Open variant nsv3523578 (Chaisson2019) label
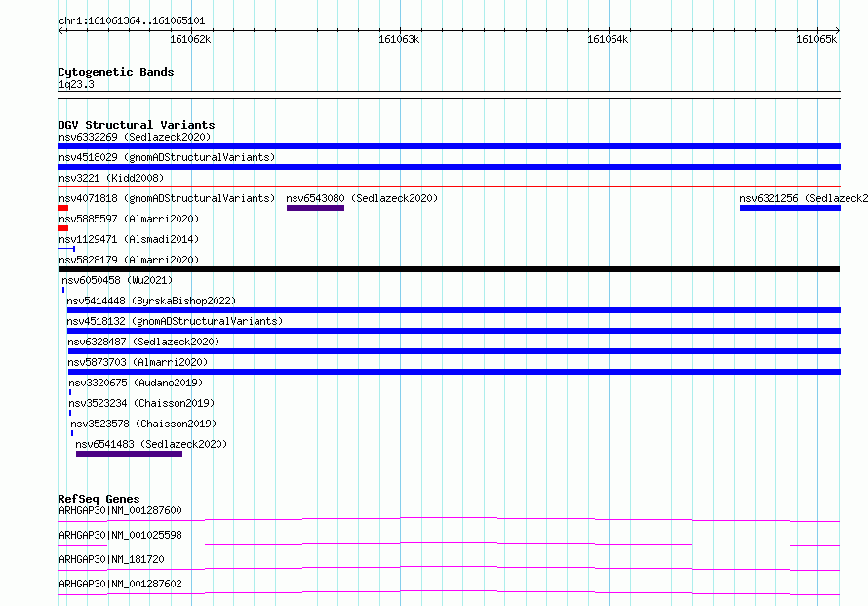868x606 pixels. tap(143, 424)
